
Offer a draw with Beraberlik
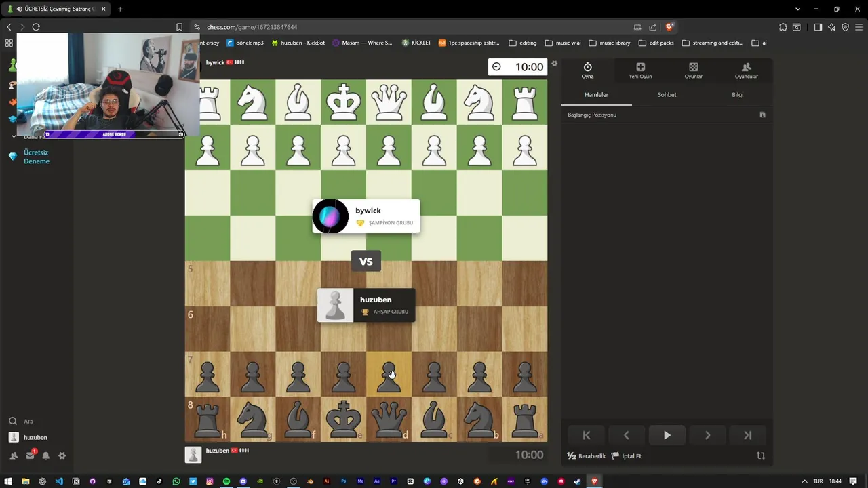click(587, 455)
